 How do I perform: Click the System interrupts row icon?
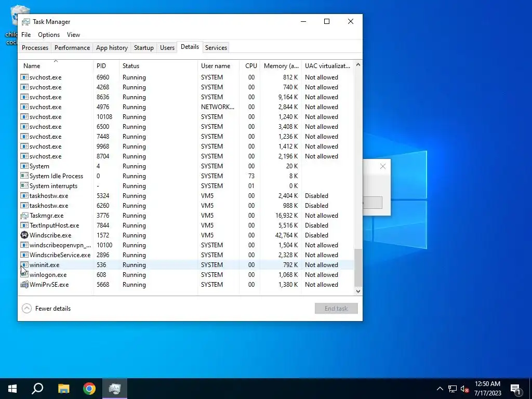tap(24, 186)
